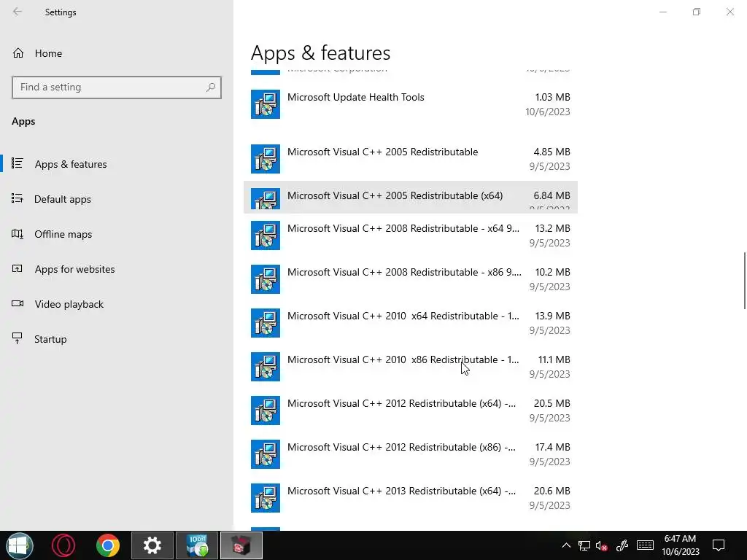Click icon of Visual C++ 2005 Redistributable (x64)
747x560 pixels.
266,199
